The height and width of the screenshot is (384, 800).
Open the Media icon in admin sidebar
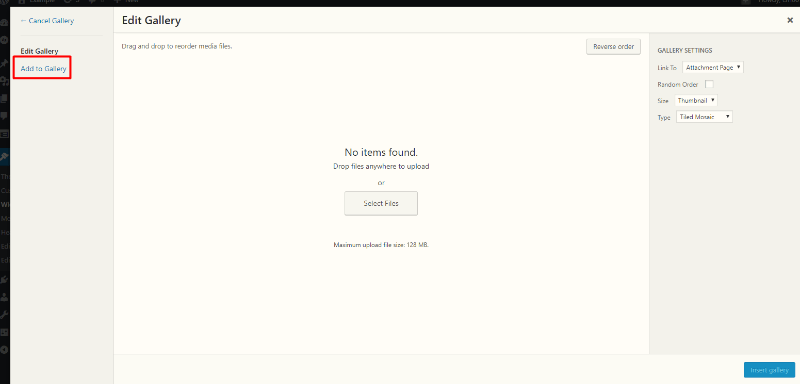coord(4,81)
